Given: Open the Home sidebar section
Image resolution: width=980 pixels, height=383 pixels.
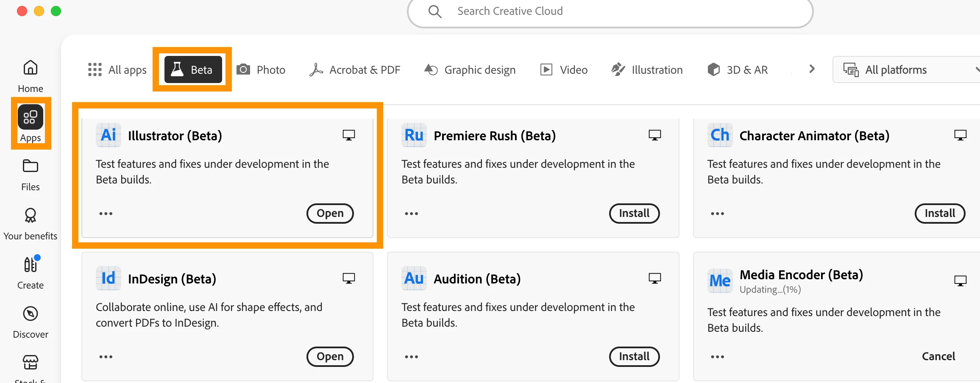Looking at the screenshot, I should [31, 76].
